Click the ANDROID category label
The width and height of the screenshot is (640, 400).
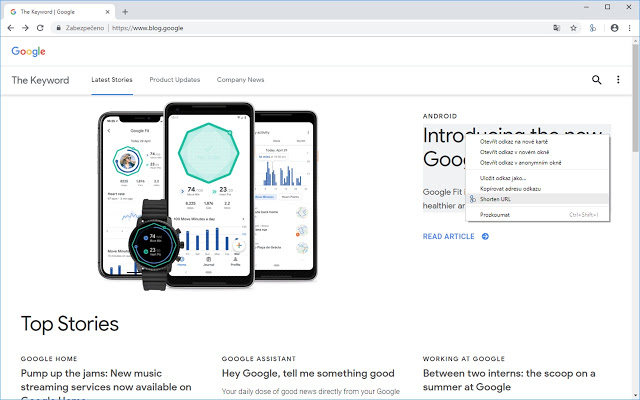click(440, 116)
